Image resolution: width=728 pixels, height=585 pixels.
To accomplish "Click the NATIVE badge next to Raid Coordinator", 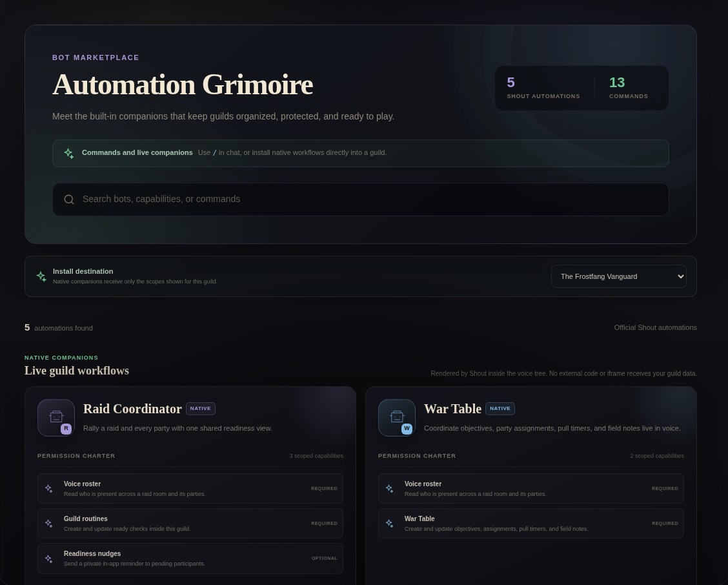I will point(201,409).
